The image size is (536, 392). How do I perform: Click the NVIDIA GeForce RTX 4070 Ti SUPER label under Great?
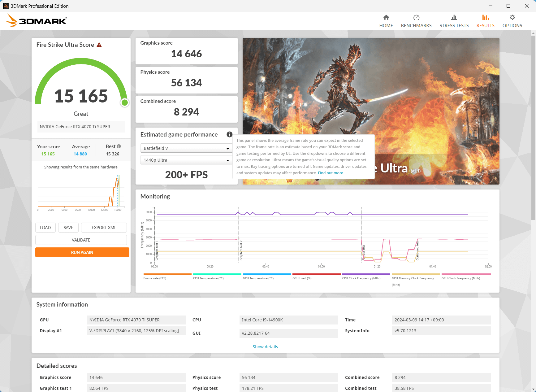tap(81, 127)
